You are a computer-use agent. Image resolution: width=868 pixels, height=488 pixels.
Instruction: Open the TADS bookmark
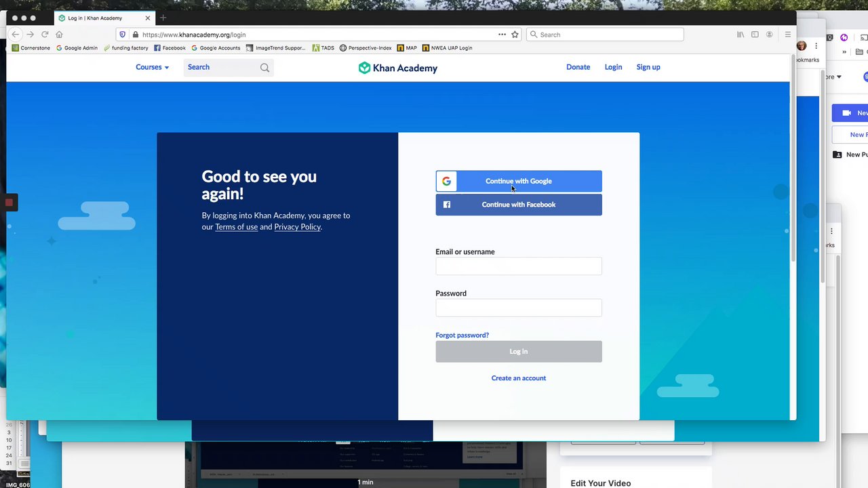[323, 48]
